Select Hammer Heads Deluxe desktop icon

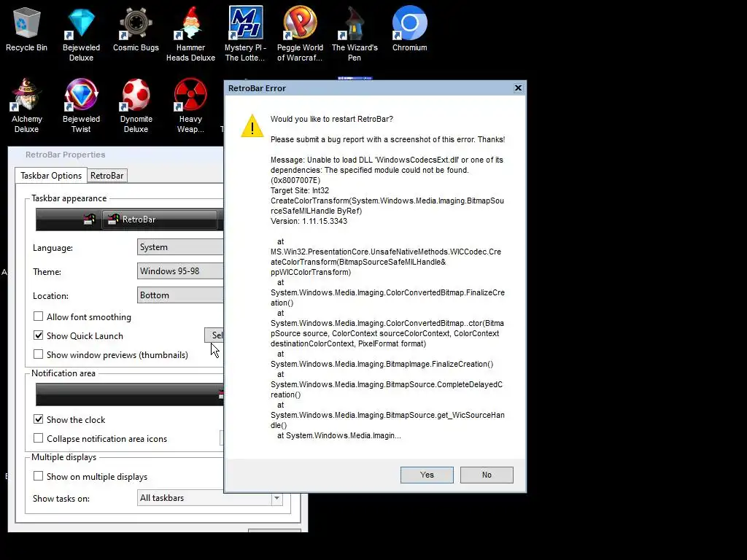click(190, 34)
